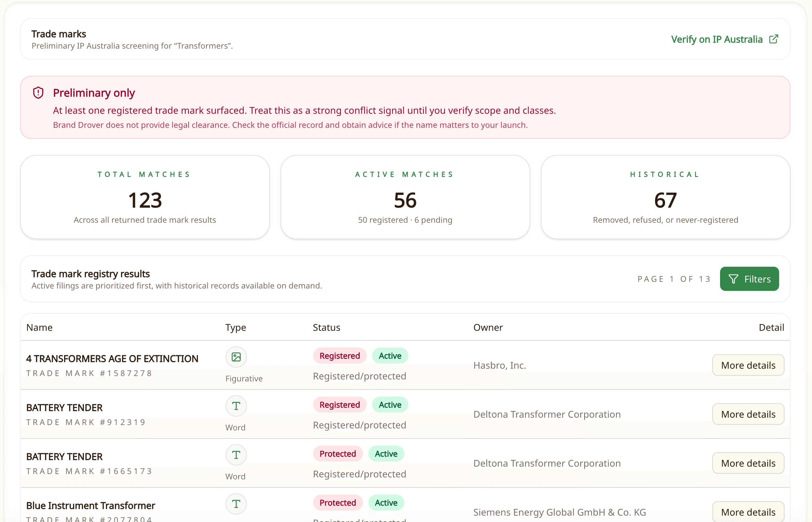812x522 pixels.
Task: Open More details for trade mark #912319
Action: pyautogui.click(x=748, y=414)
